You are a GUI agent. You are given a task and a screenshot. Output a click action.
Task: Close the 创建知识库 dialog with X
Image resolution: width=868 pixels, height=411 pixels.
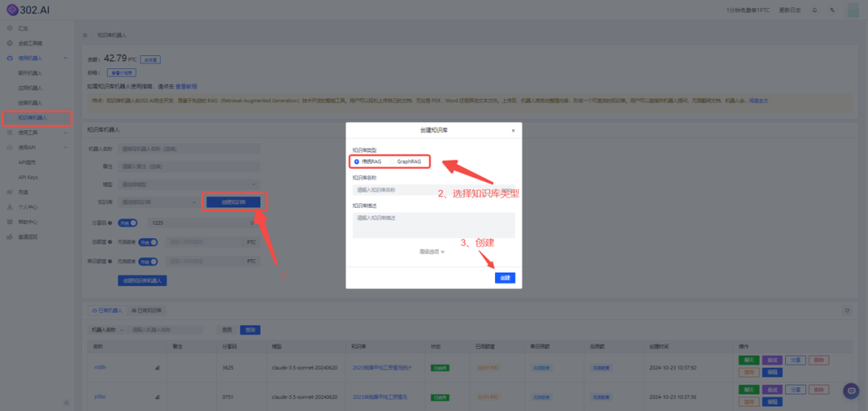coord(513,131)
